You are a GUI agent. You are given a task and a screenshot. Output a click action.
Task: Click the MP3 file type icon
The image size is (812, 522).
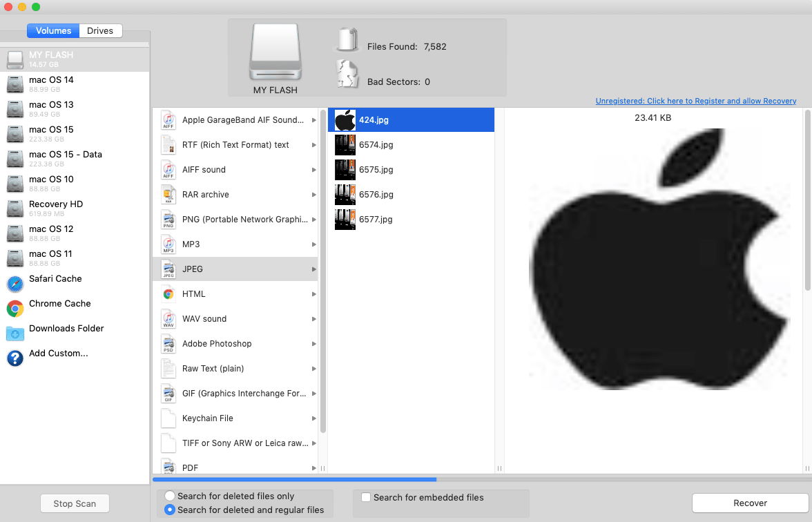point(168,244)
